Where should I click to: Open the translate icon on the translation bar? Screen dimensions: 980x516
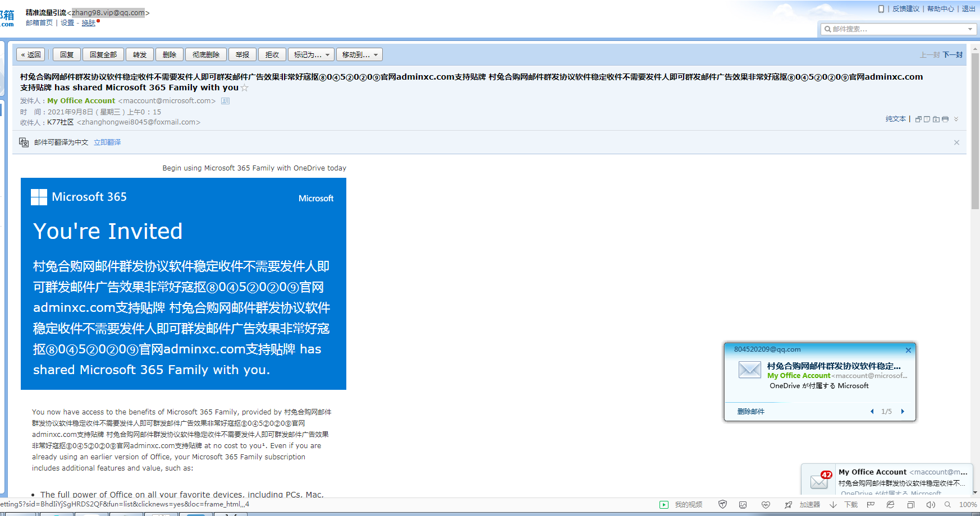click(x=24, y=142)
